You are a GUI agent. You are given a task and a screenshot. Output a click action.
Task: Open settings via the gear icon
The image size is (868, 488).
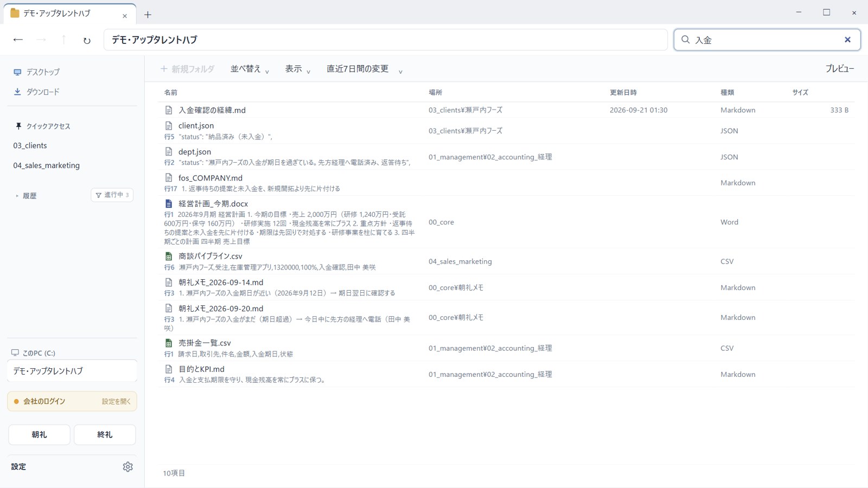(128, 467)
